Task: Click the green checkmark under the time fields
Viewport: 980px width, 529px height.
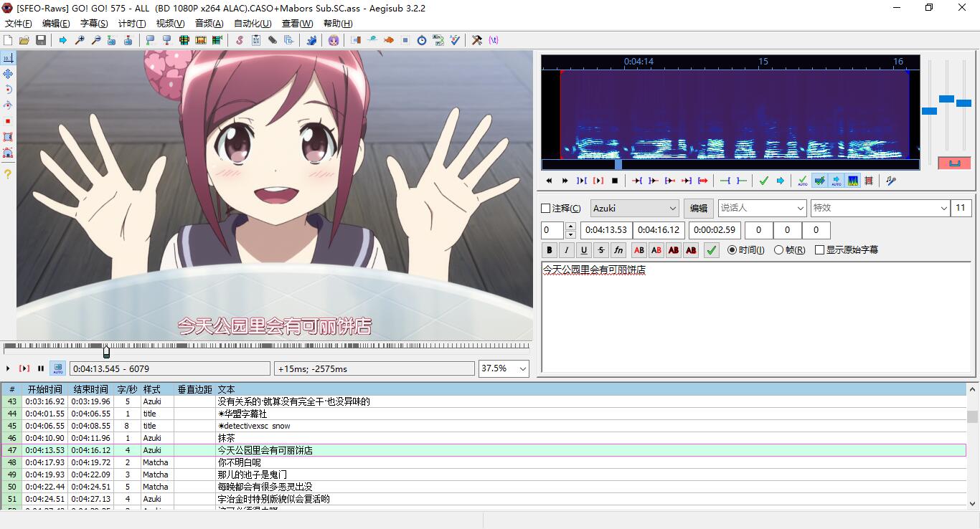Action: 711,250
